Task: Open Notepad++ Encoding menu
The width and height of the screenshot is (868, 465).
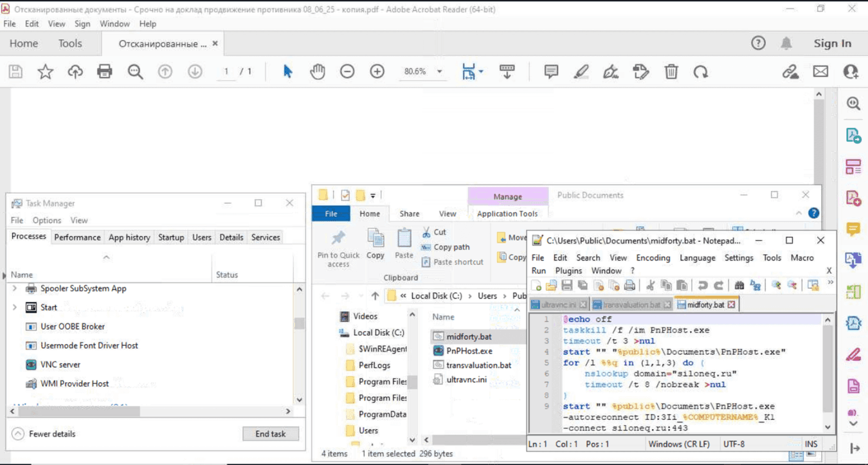Action: 653,257
